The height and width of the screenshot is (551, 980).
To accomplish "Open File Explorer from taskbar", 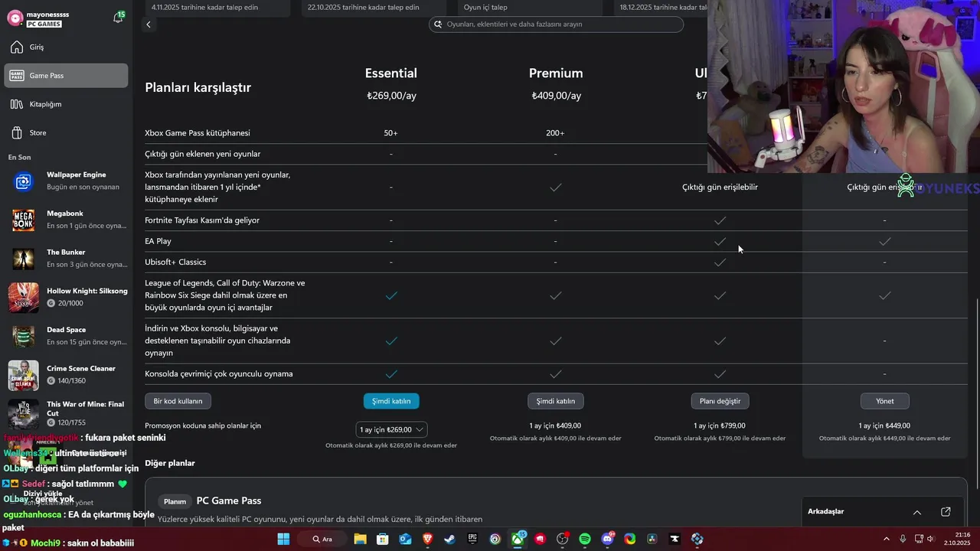I will coord(360,539).
